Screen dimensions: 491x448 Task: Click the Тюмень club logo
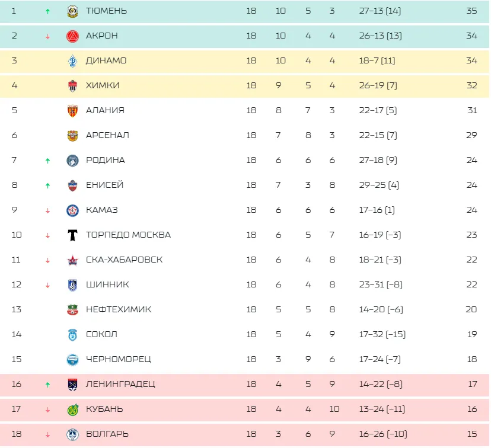pyautogui.click(x=73, y=11)
